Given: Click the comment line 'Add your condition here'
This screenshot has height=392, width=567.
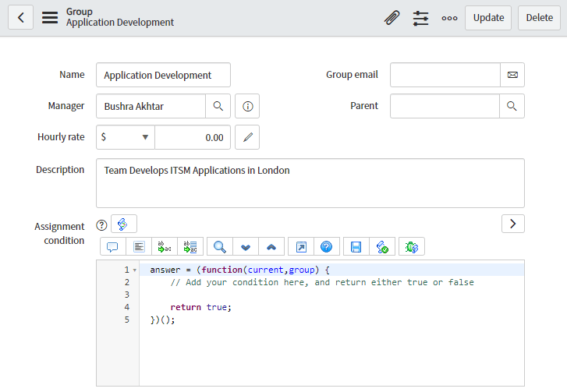Looking at the screenshot, I should (x=322, y=283).
